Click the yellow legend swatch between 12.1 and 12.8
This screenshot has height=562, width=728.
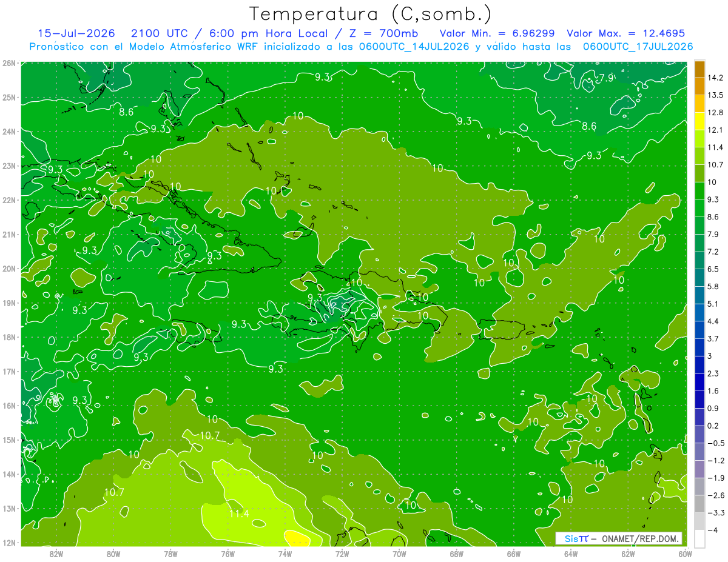coord(699,121)
